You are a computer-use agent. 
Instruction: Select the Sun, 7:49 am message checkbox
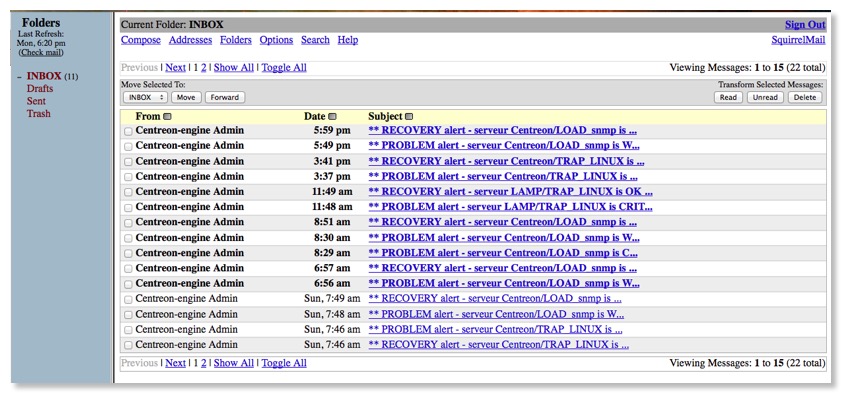pyautogui.click(x=128, y=300)
